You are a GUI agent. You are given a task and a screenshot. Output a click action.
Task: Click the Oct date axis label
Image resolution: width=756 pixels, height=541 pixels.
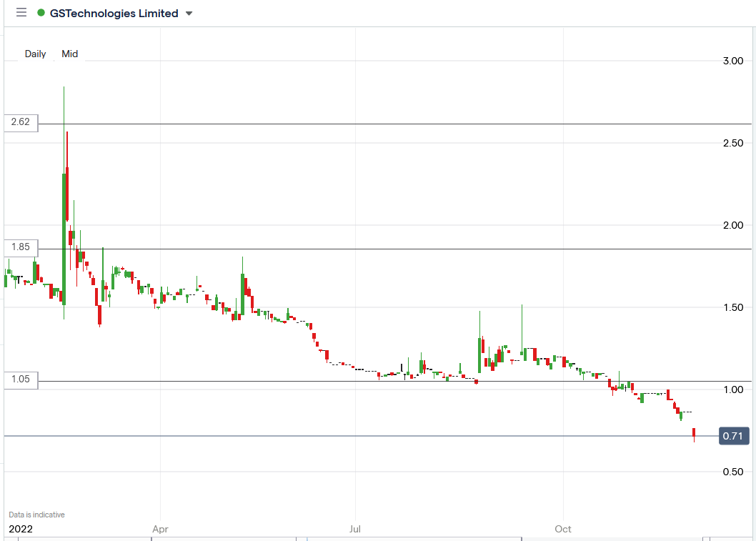point(562,529)
